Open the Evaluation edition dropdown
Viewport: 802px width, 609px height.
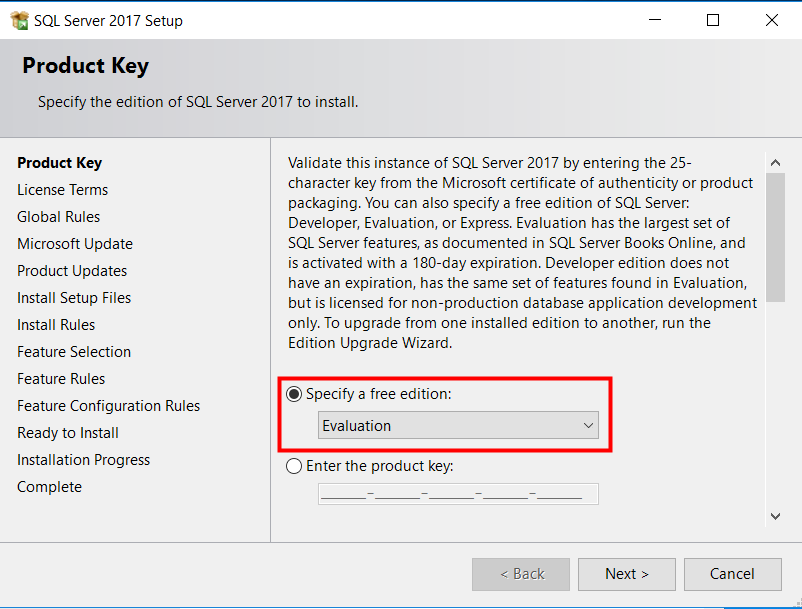(458, 426)
